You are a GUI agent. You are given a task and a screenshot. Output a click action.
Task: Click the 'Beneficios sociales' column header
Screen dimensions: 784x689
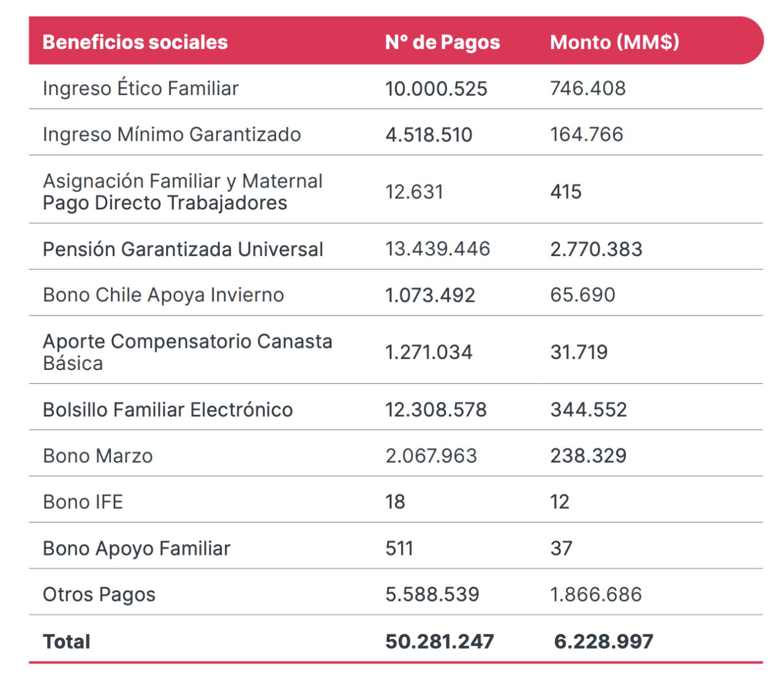click(135, 42)
